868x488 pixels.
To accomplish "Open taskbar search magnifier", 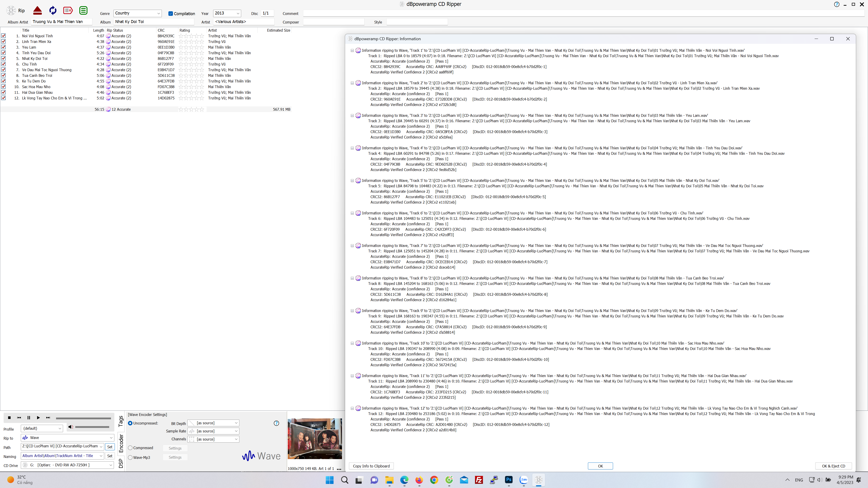I will click(344, 480).
